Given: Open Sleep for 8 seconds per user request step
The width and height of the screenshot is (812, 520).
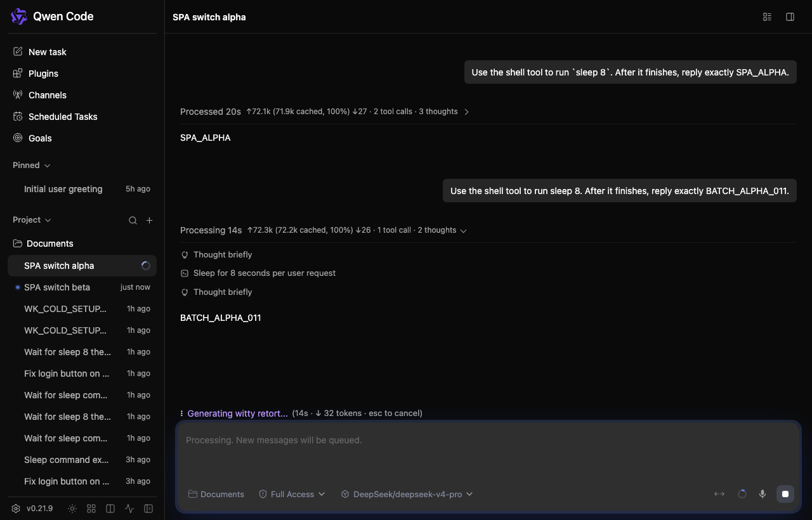Looking at the screenshot, I should click(258, 273).
